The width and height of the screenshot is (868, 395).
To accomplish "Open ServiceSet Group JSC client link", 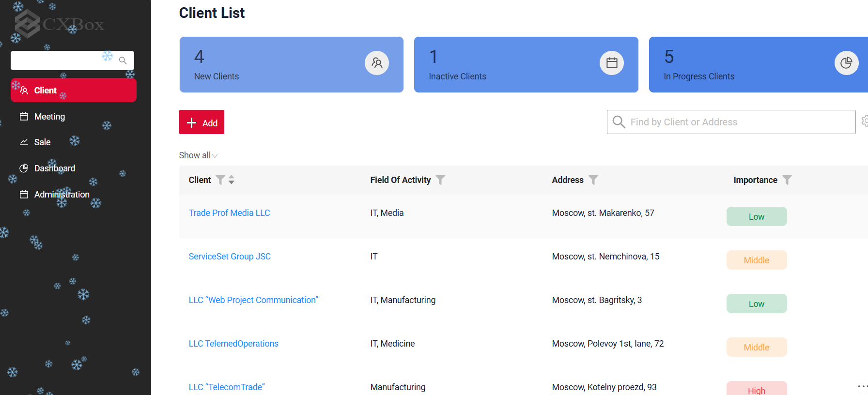I will click(230, 257).
